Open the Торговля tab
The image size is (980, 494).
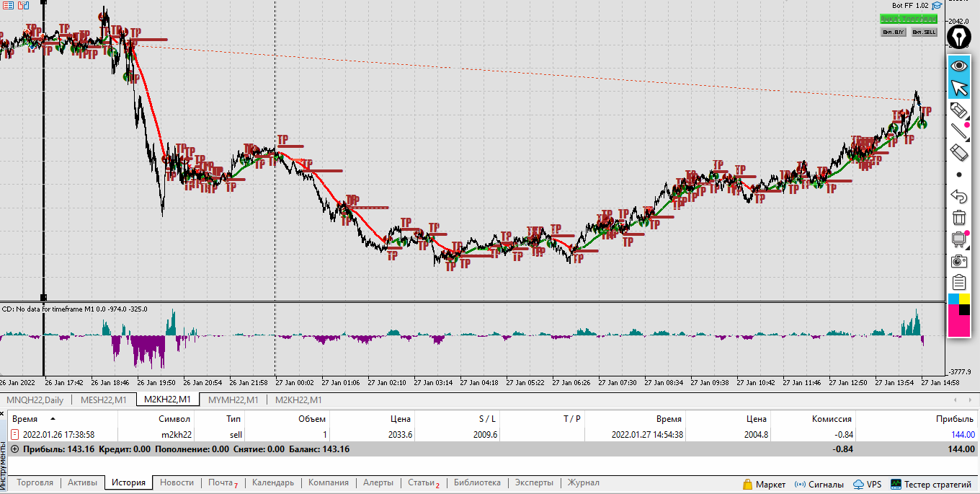[35, 483]
